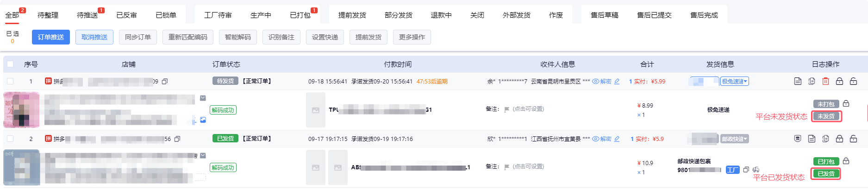
Task: Tick the checkbox for order 1
Action: pos(10,81)
